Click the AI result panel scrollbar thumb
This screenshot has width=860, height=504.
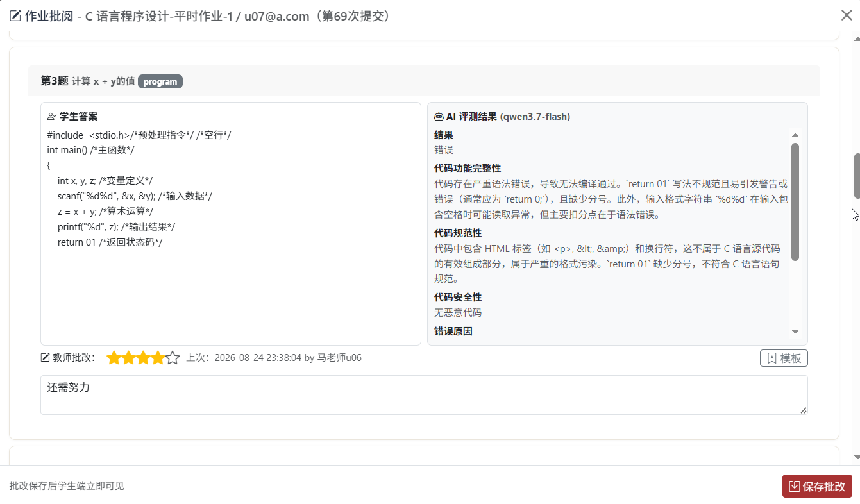click(x=795, y=201)
